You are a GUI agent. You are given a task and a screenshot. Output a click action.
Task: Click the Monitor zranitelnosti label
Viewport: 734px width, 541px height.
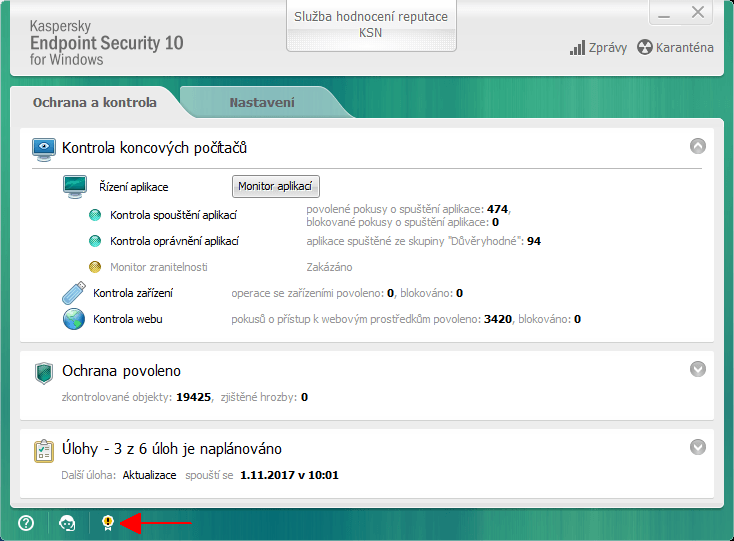click(159, 267)
